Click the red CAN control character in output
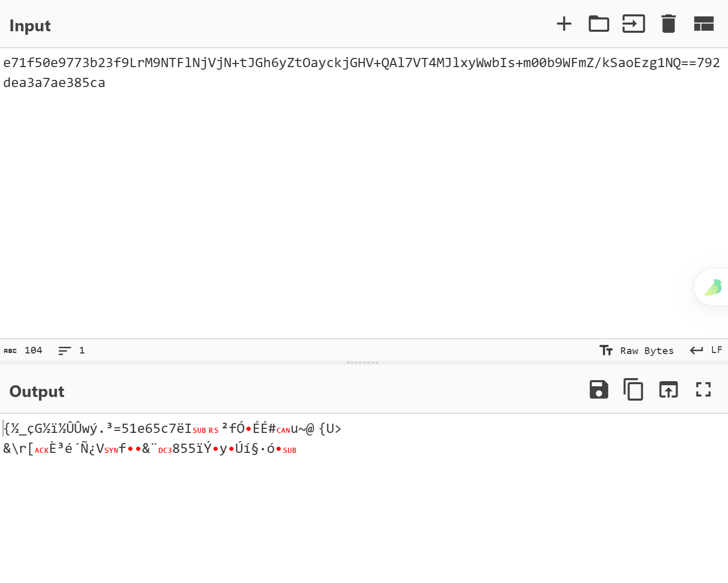This screenshot has height=583, width=728. [284, 430]
